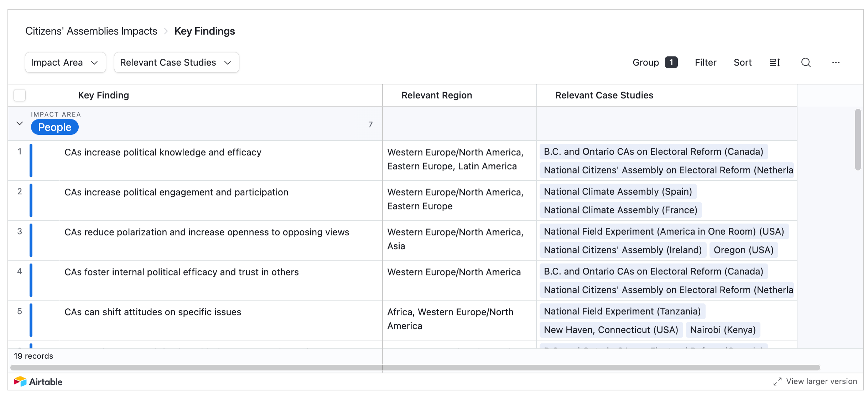The height and width of the screenshot is (400, 868).
Task: Click the row height icon
Action: point(775,63)
